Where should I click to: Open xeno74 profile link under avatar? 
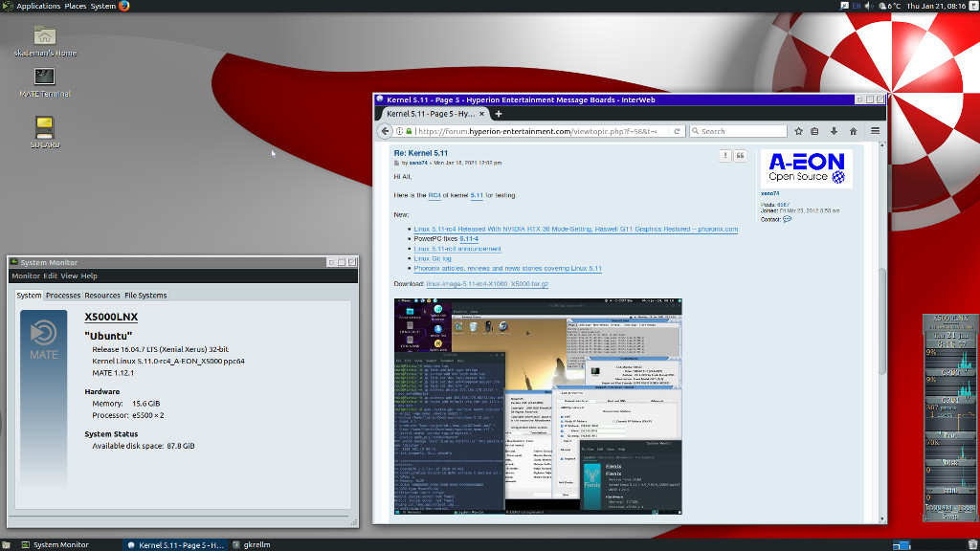[x=770, y=193]
